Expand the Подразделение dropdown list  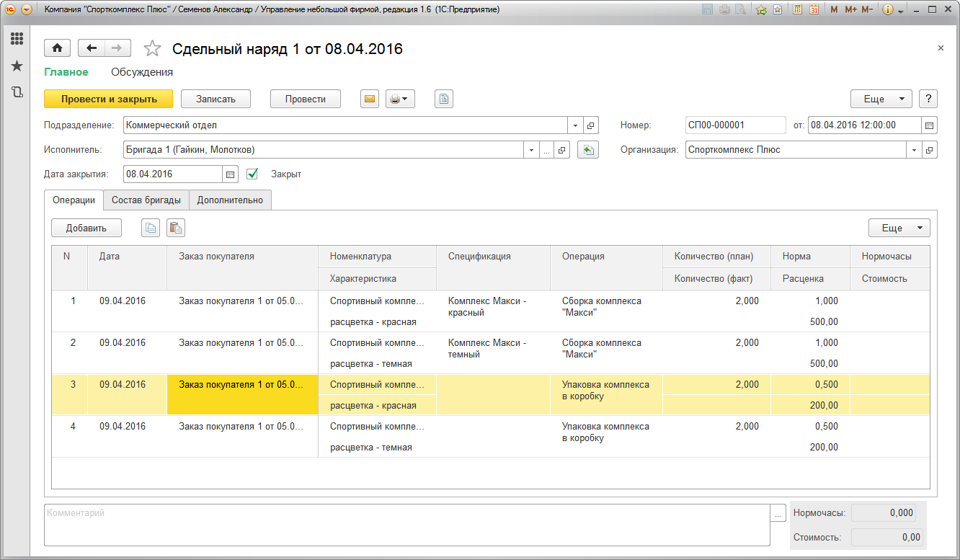point(575,125)
